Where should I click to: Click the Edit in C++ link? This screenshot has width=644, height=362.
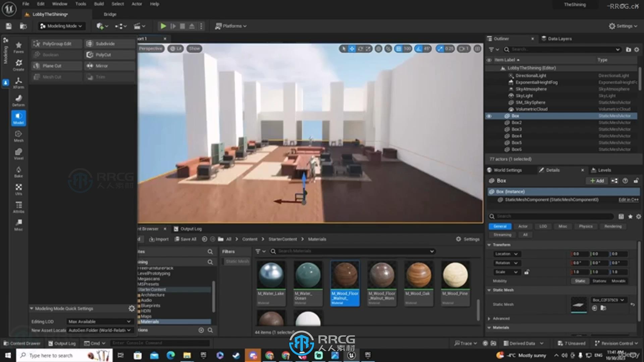628,200
